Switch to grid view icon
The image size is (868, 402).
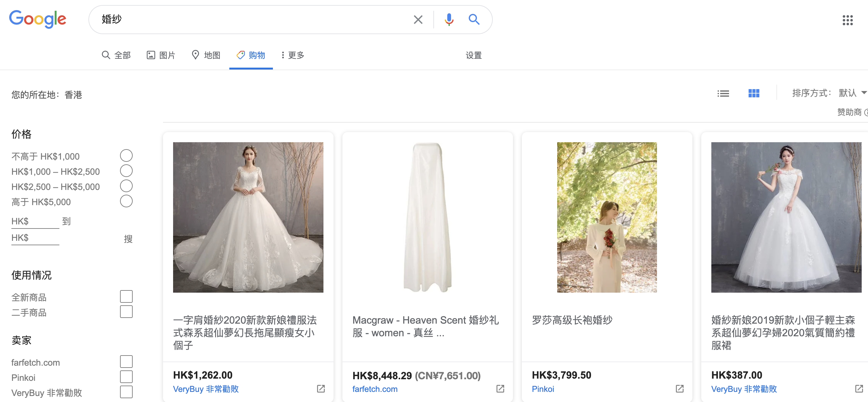click(754, 94)
